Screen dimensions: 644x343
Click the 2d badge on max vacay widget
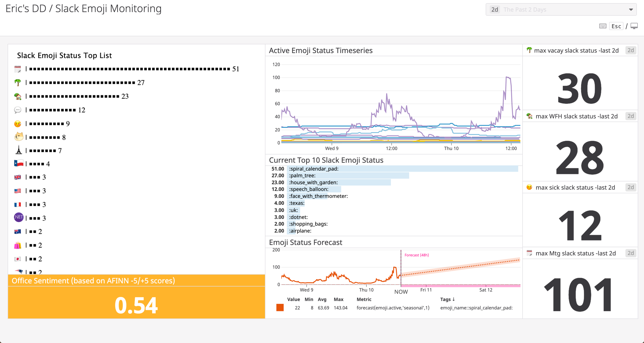(631, 50)
